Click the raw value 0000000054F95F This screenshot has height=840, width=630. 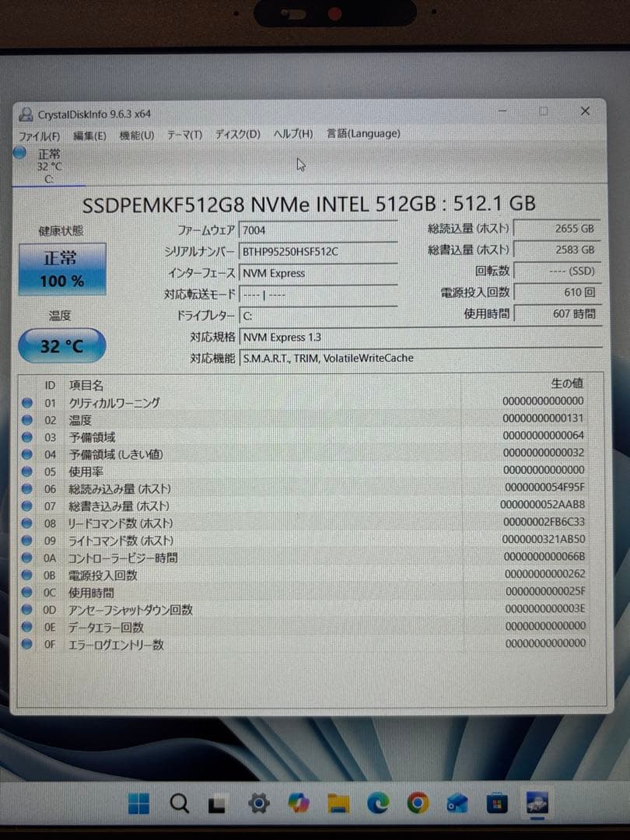[544, 487]
